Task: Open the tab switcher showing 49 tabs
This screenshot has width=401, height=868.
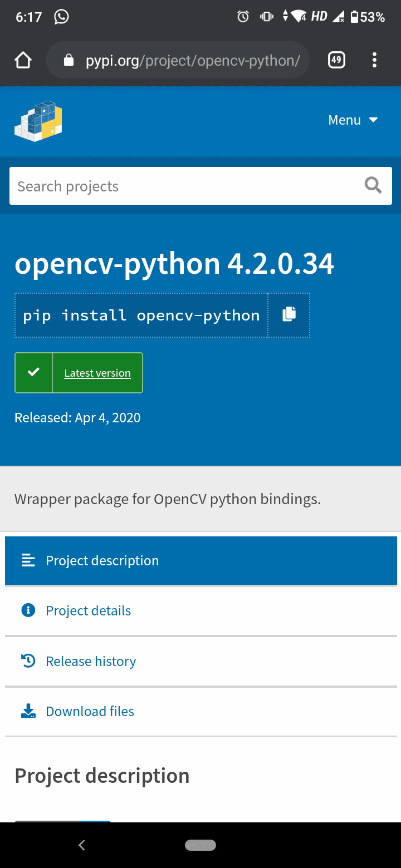Action: coord(336,60)
